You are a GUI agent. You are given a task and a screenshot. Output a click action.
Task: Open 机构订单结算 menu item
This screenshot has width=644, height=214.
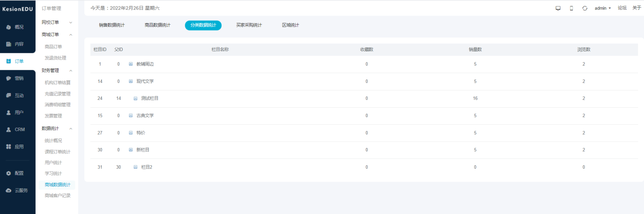(58, 82)
